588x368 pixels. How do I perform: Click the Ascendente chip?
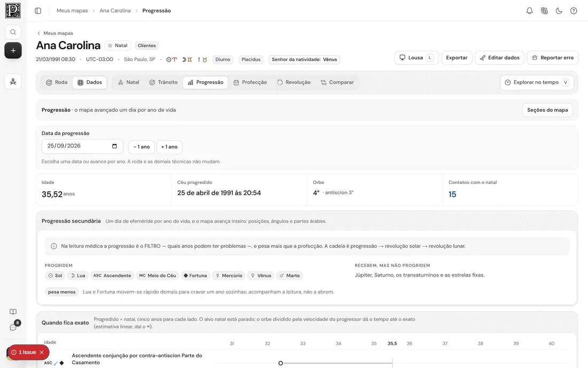(112, 275)
